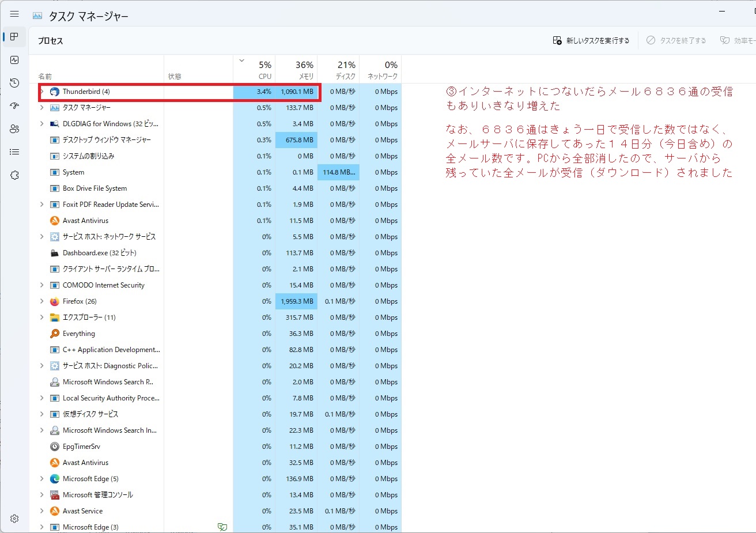Image resolution: width=756 pixels, height=533 pixels.
Task: Expand the エクスプローラー (11) process group
Action: 41,317
